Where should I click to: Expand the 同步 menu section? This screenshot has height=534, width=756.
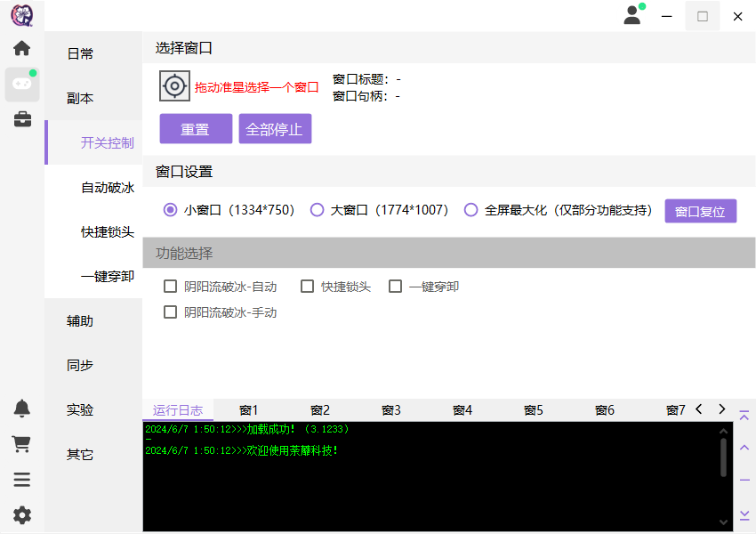click(93, 365)
